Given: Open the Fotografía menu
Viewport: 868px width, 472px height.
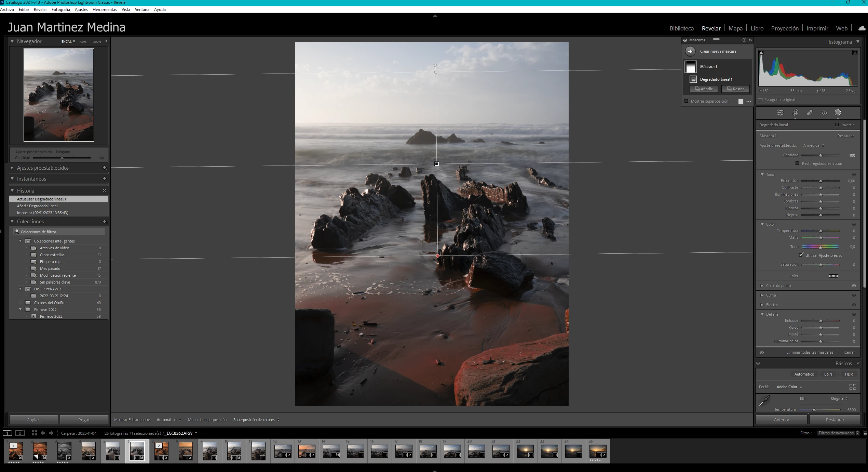Looking at the screenshot, I should 60,10.
